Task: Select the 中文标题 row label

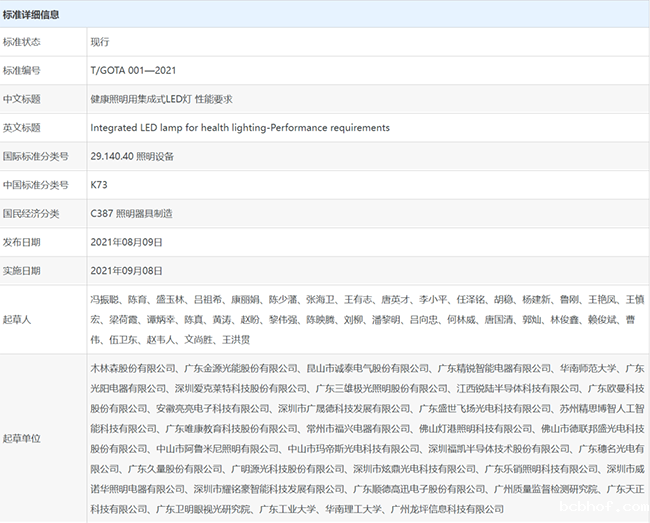Action: click(x=21, y=100)
